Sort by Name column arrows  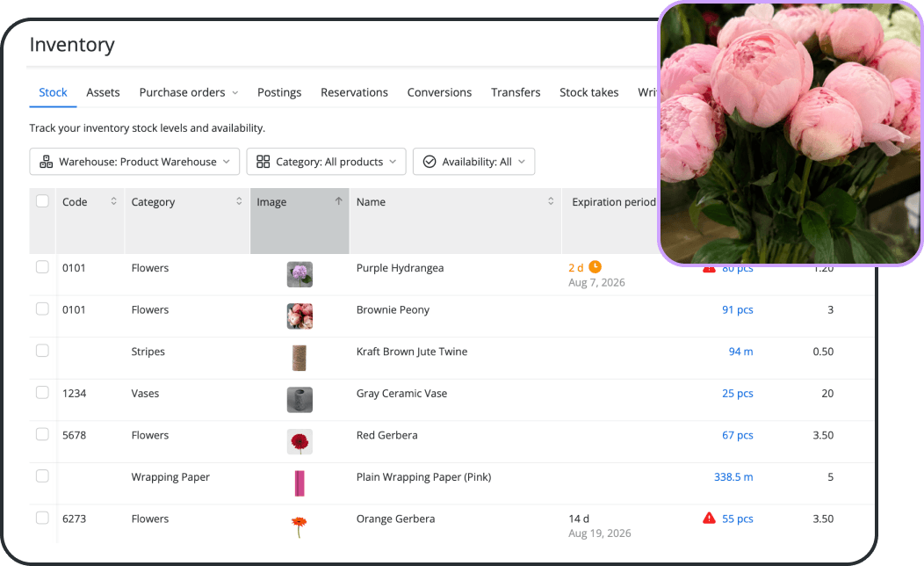point(551,201)
